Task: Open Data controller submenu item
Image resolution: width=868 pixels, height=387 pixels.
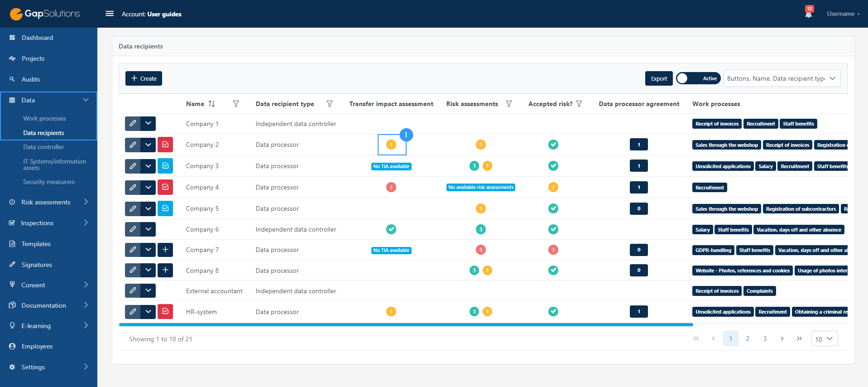Action: [43, 147]
